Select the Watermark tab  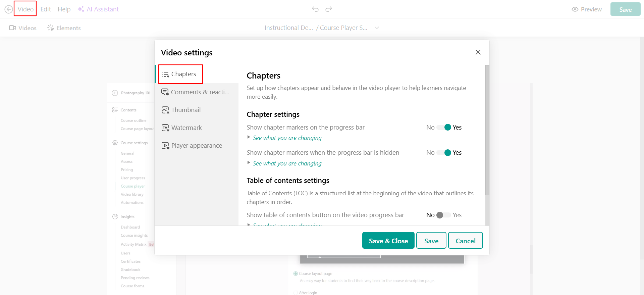point(197,128)
